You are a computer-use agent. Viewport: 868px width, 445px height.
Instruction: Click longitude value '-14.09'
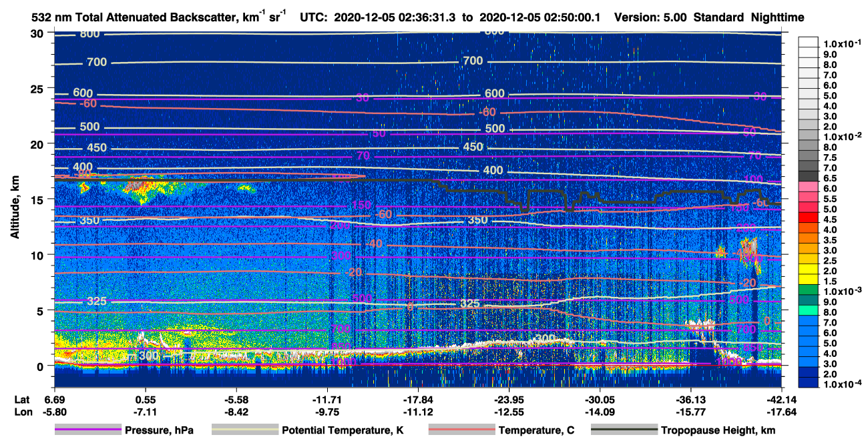[600, 412]
